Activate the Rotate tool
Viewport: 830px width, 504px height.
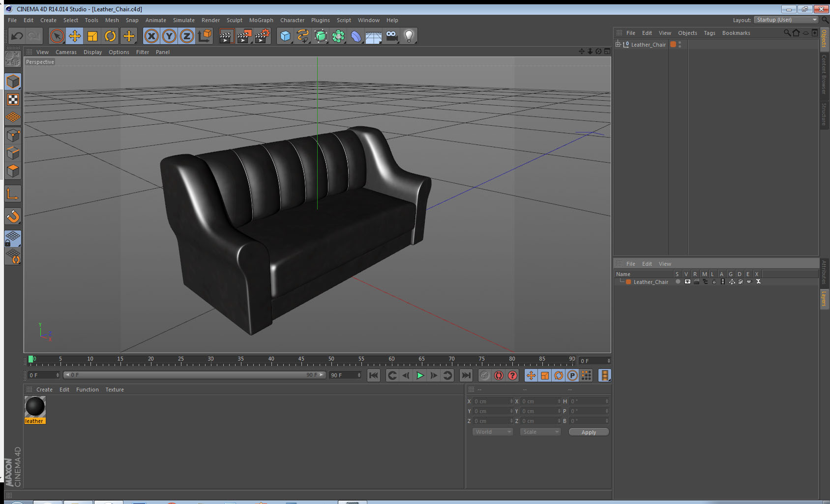click(x=110, y=36)
